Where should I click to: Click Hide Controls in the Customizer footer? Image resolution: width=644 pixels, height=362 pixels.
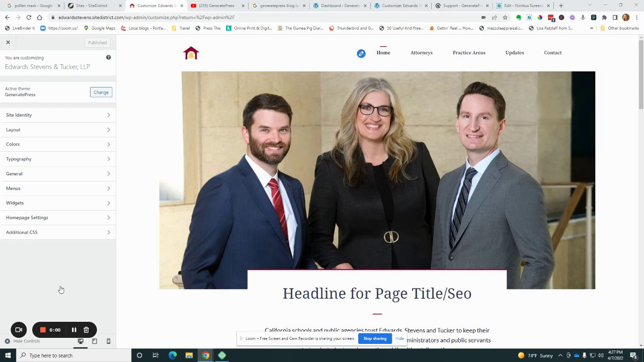click(x=23, y=341)
